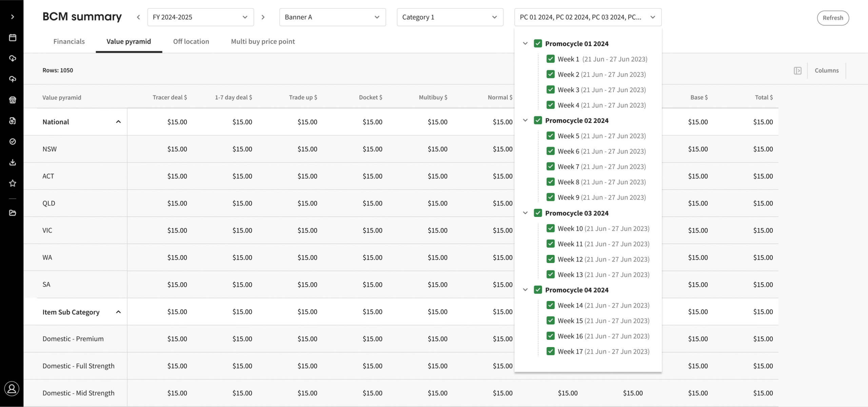Screen dimensions: 868x407
Task: Click the cloud upload sidebar icon
Action: coord(13,79)
